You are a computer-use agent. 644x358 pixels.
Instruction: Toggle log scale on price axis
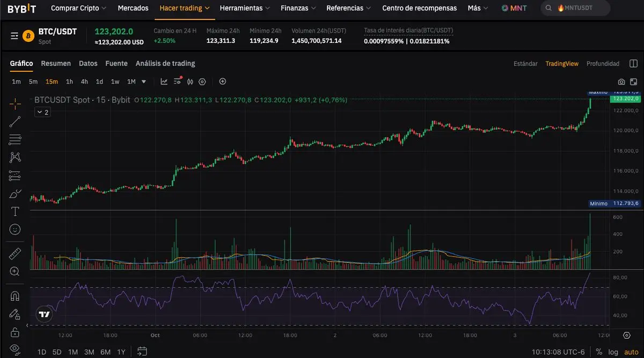pyautogui.click(x=613, y=352)
